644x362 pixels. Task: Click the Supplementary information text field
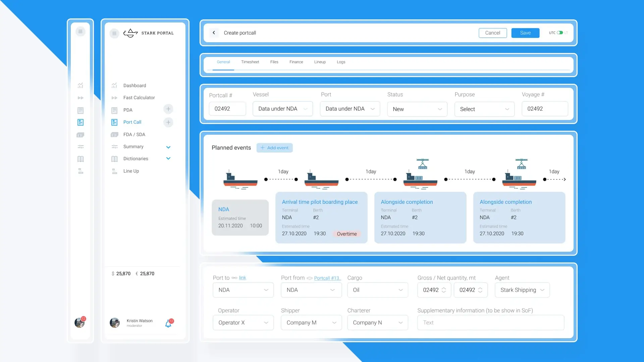(490, 322)
